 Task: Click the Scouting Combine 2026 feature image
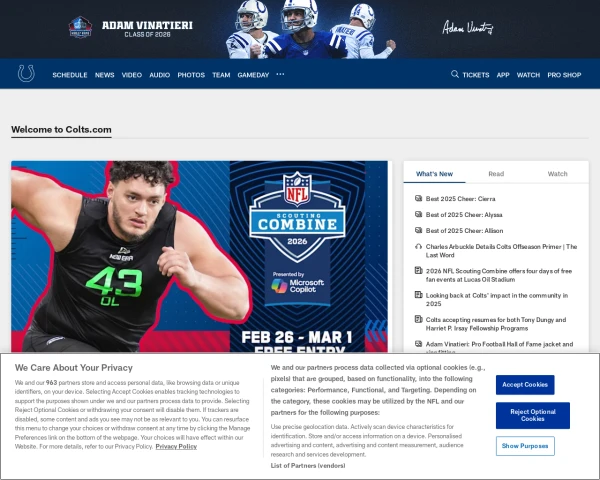[x=199, y=256]
